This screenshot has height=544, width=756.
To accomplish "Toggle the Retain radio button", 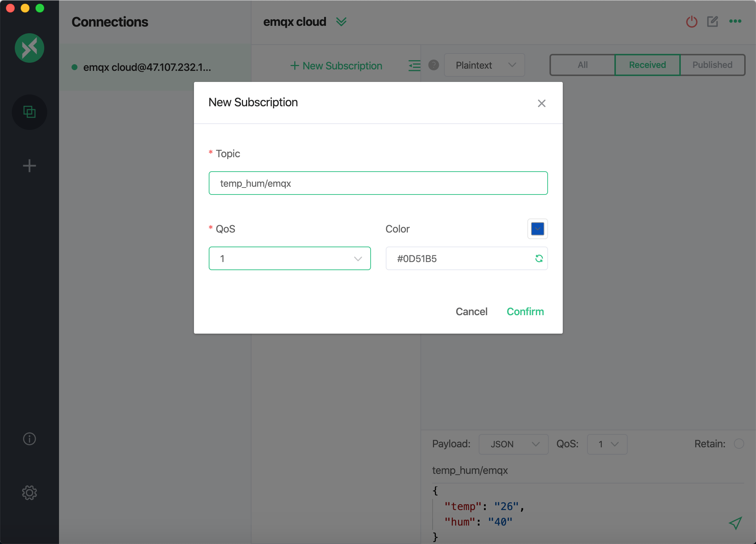I will pyautogui.click(x=739, y=444).
